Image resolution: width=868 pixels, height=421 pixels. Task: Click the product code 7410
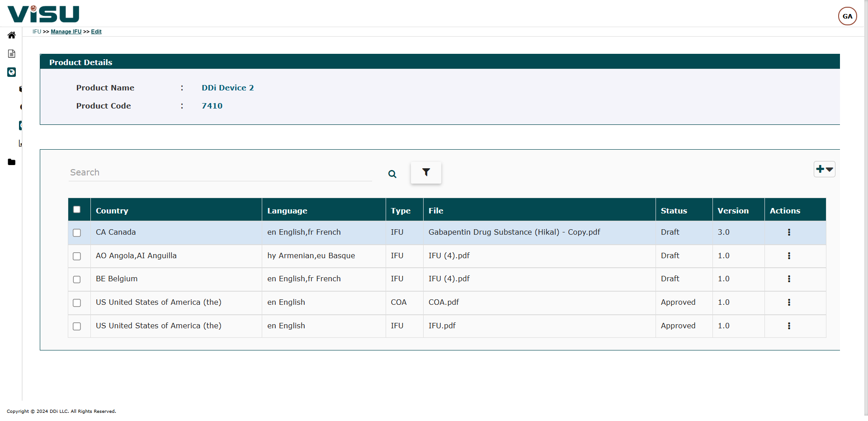coord(212,106)
